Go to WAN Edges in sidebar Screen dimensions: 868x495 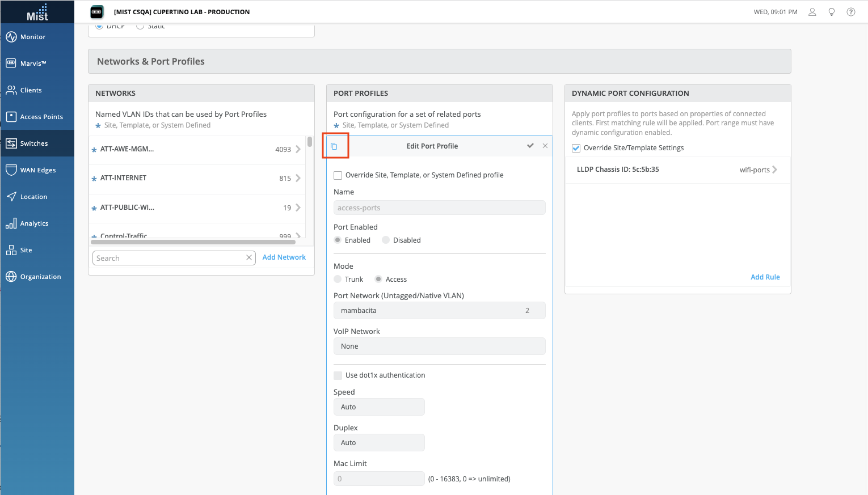click(37, 170)
